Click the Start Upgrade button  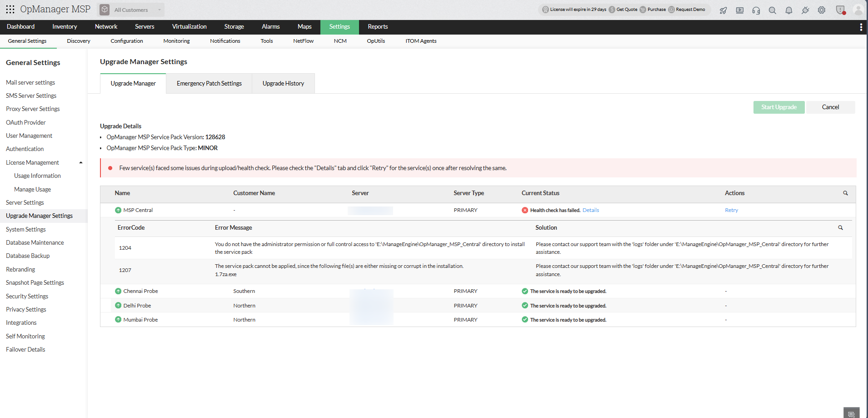pos(779,107)
